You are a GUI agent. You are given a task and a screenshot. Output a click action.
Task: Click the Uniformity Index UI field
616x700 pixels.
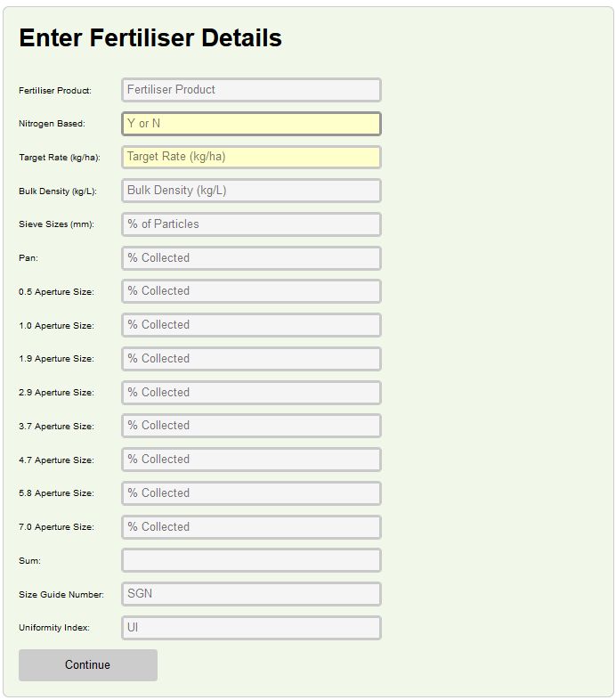point(251,628)
